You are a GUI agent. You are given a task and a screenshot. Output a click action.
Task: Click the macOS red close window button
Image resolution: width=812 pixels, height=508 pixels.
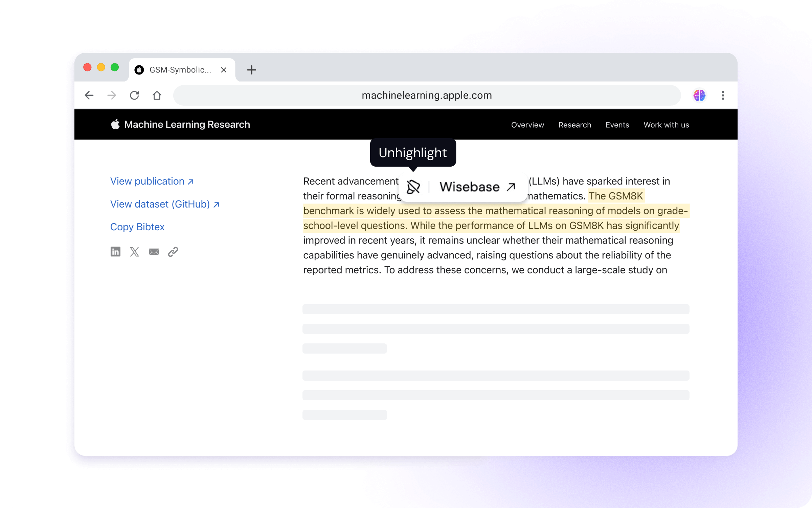pyautogui.click(x=87, y=67)
